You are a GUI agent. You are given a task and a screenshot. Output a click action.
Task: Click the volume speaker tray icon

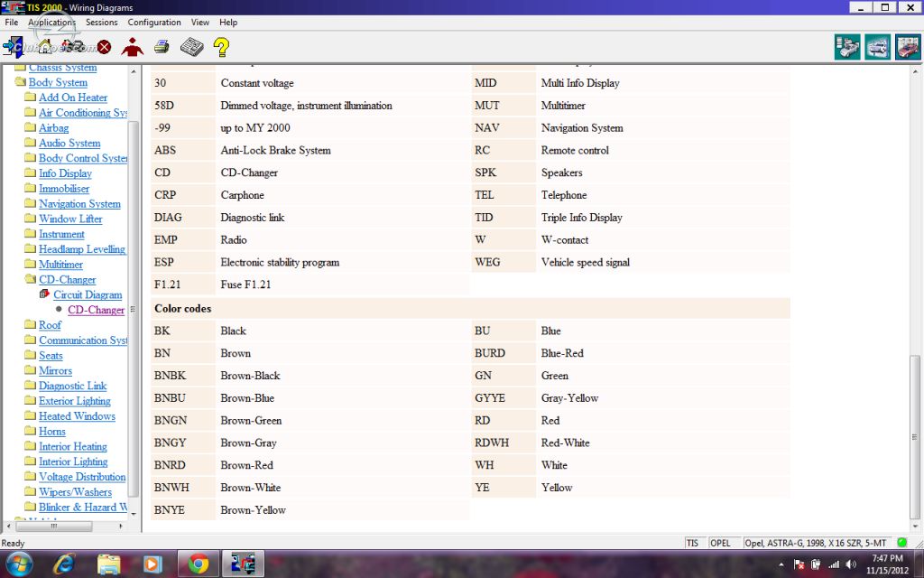point(850,564)
